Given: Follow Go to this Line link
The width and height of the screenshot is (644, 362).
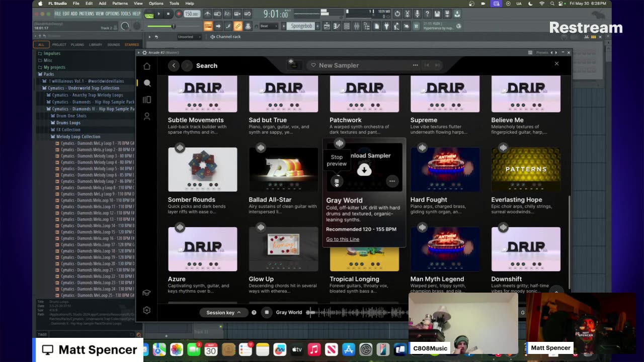Looking at the screenshot, I should point(343,239).
